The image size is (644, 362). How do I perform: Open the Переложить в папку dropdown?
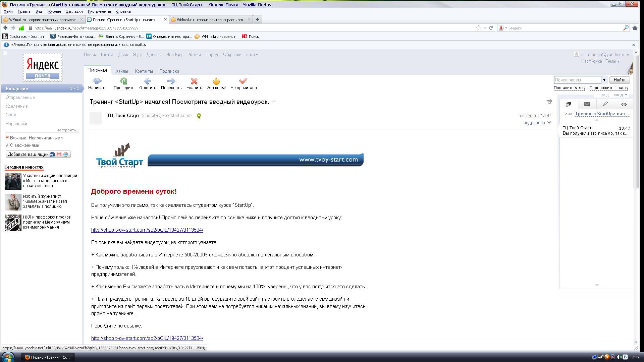[609, 88]
